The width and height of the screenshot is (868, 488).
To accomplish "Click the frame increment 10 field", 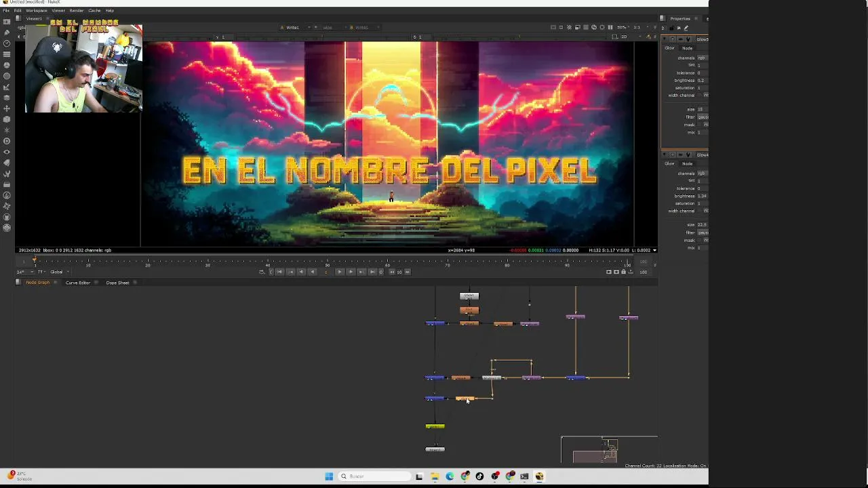I will point(399,272).
